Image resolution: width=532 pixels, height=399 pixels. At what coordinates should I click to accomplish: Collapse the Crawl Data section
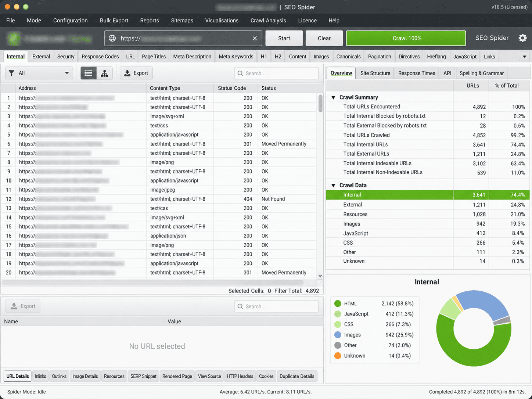click(x=334, y=186)
